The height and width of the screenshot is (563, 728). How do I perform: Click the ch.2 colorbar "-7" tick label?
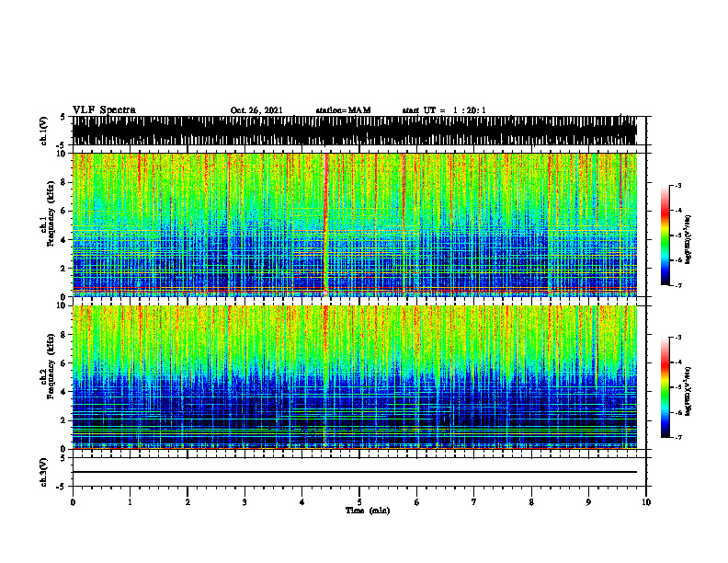click(x=678, y=438)
